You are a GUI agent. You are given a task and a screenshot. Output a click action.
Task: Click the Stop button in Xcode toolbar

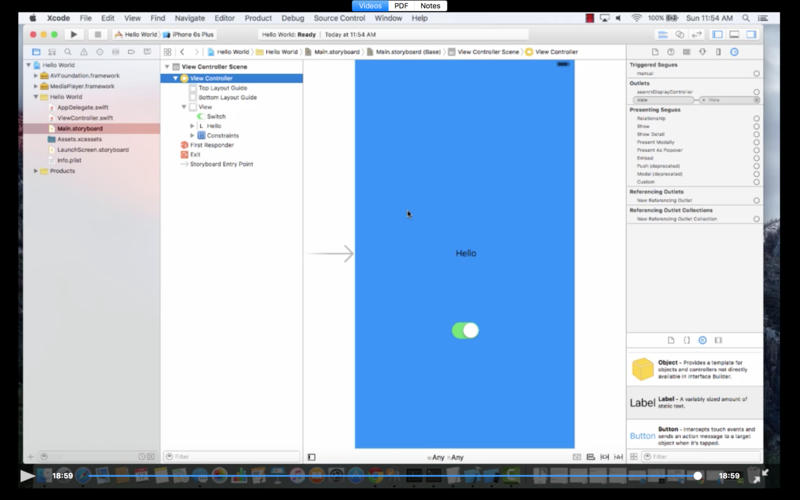tap(97, 35)
